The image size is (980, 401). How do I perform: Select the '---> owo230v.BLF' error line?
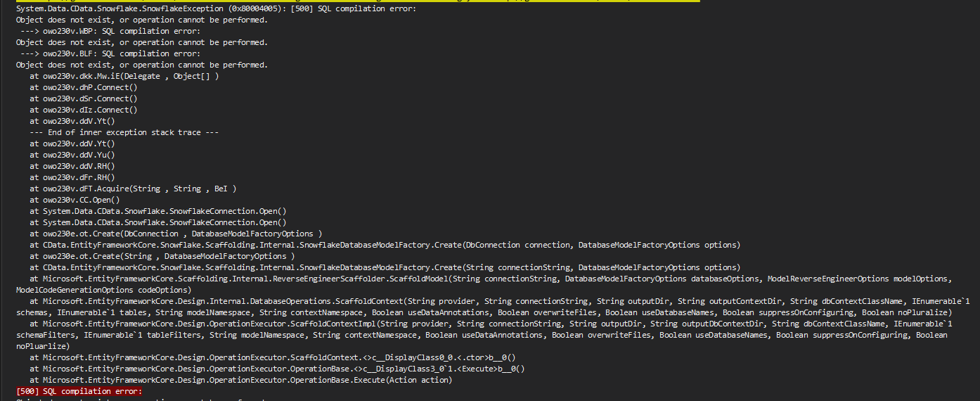pos(110,53)
